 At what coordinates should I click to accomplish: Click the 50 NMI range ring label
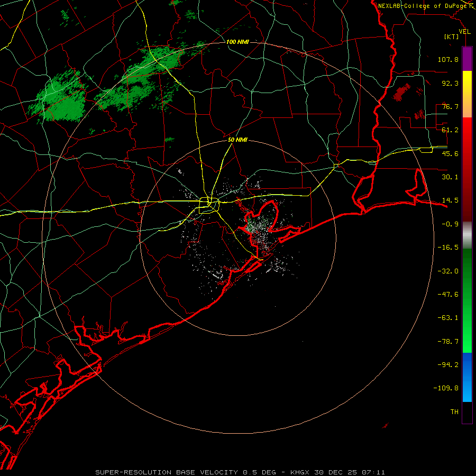237,140
